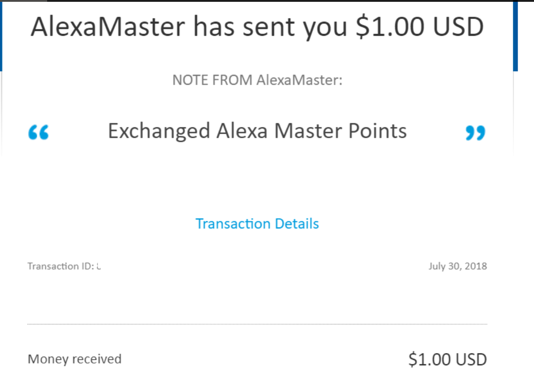Select the $1.00 USD amount in the heading
Screen dimensions: 534x392
pos(419,27)
